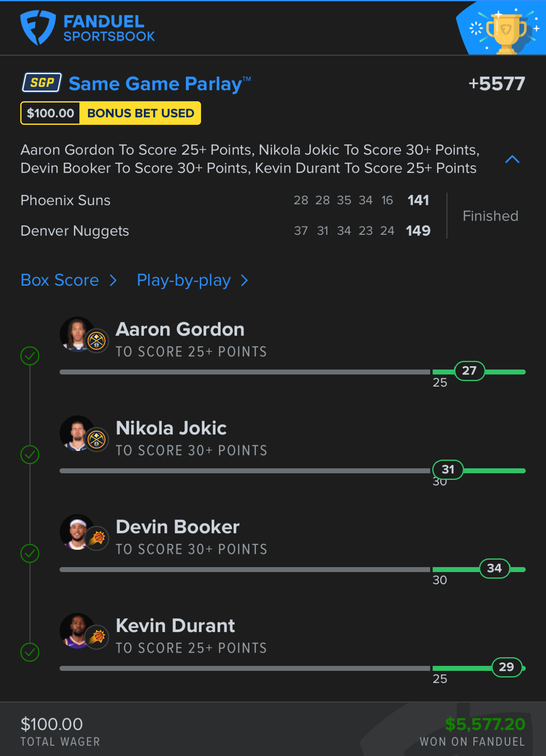
Task: Click the arrow next to Play-by-play
Action: pos(244,281)
